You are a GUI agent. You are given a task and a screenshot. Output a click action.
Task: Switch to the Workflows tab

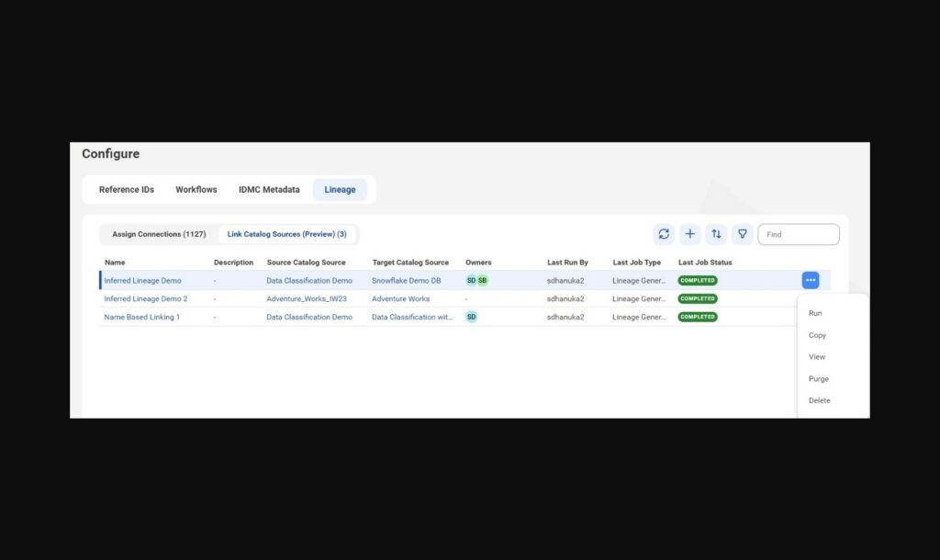click(x=196, y=189)
